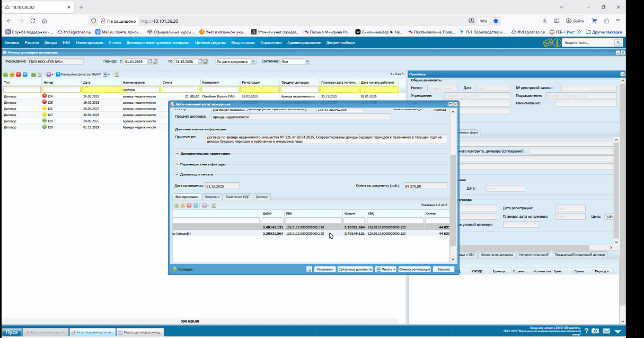Click the edit pencil icon in postings toolbar
The height and width of the screenshot is (338, 644).
(x=183, y=205)
